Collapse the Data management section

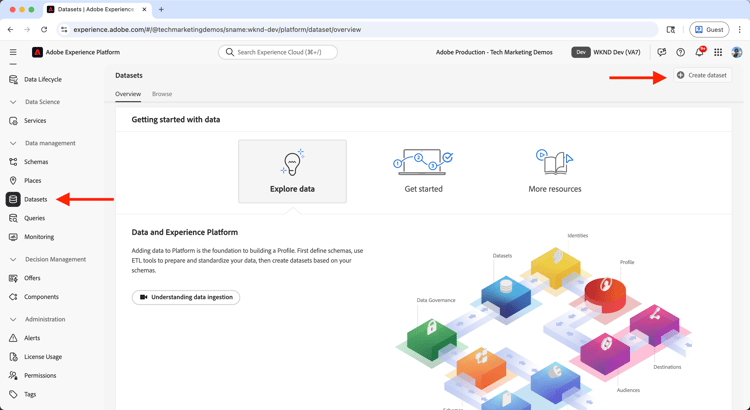point(13,143)
